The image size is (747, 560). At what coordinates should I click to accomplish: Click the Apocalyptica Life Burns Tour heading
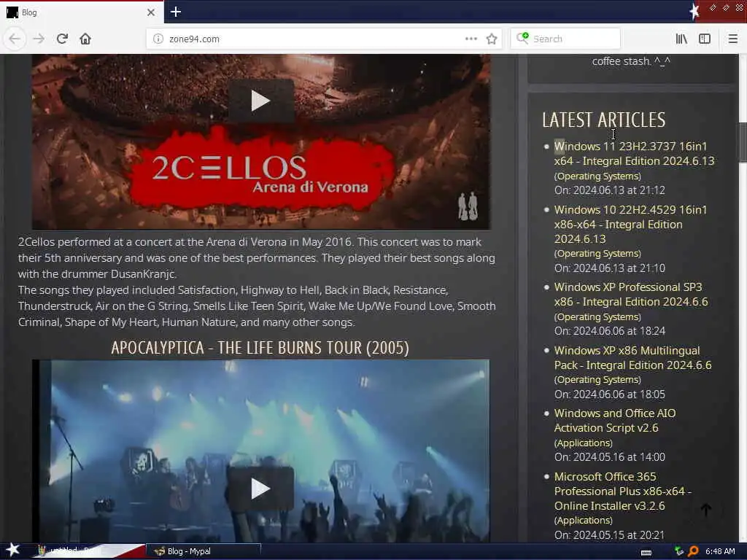(260, 348)
